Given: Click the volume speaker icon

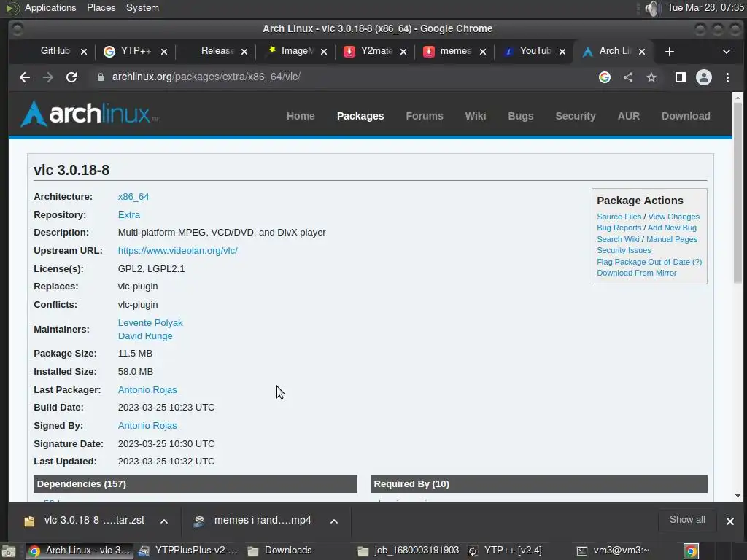Looking at the screenshot, I should click(x=651, y=8).
